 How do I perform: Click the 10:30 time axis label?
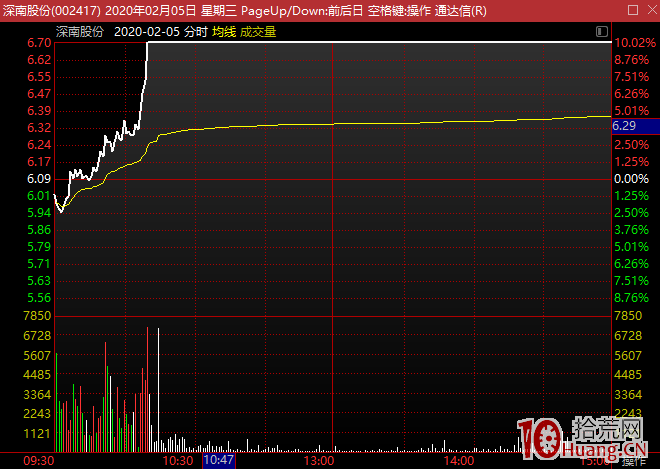178,461
